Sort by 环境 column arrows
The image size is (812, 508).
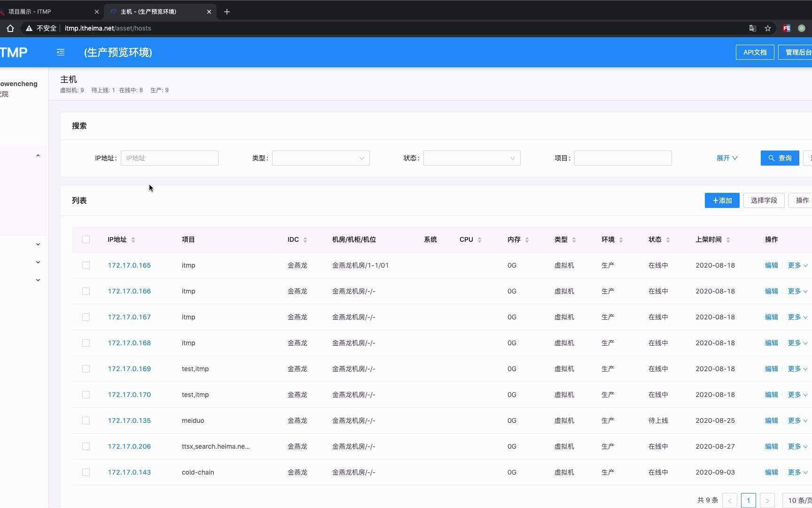[621, 240]
